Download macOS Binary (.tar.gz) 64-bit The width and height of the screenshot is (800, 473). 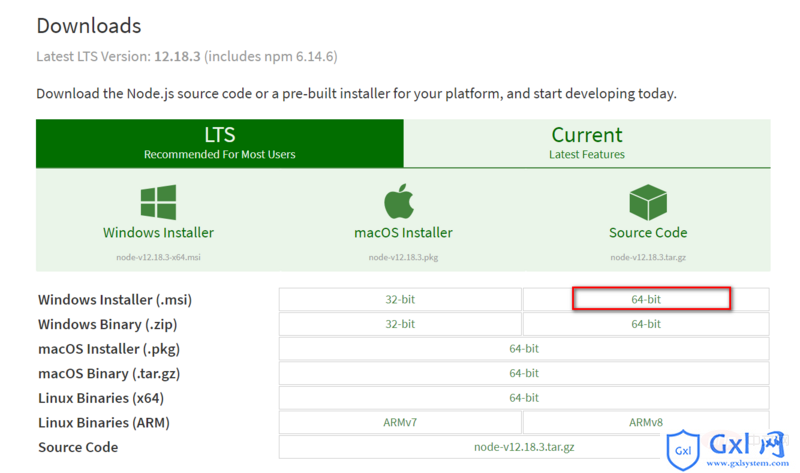click(x=524, y=373)
